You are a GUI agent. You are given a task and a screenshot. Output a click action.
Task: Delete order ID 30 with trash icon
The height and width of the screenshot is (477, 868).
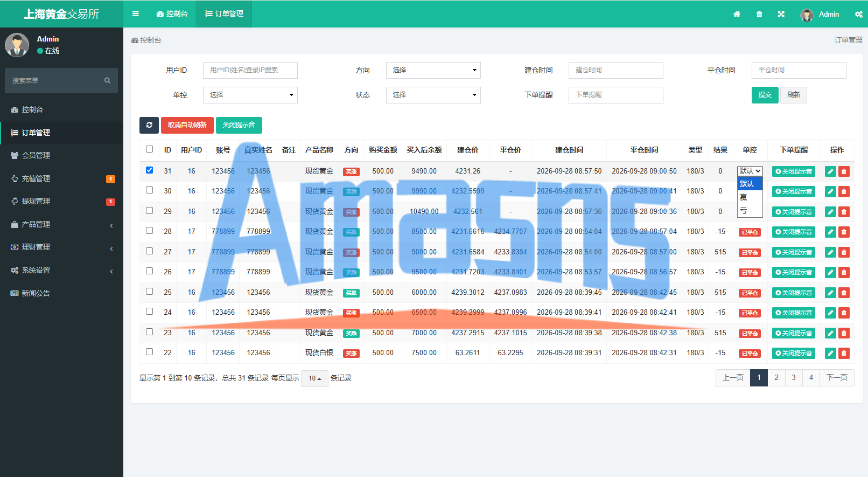[x=844, y=191]
